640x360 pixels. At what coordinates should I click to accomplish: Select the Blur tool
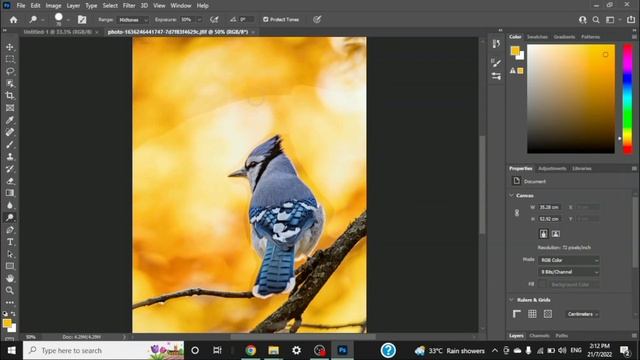coord(10,205)
